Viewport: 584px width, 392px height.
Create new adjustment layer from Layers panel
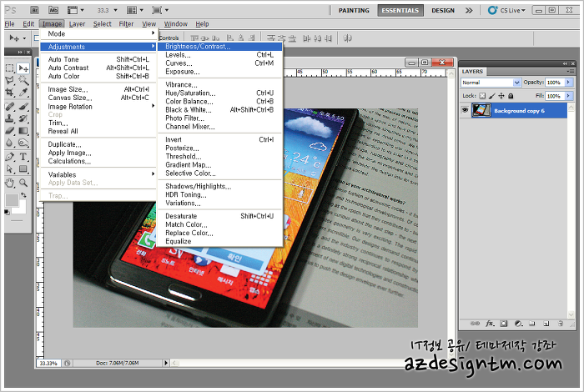(518, 324)
